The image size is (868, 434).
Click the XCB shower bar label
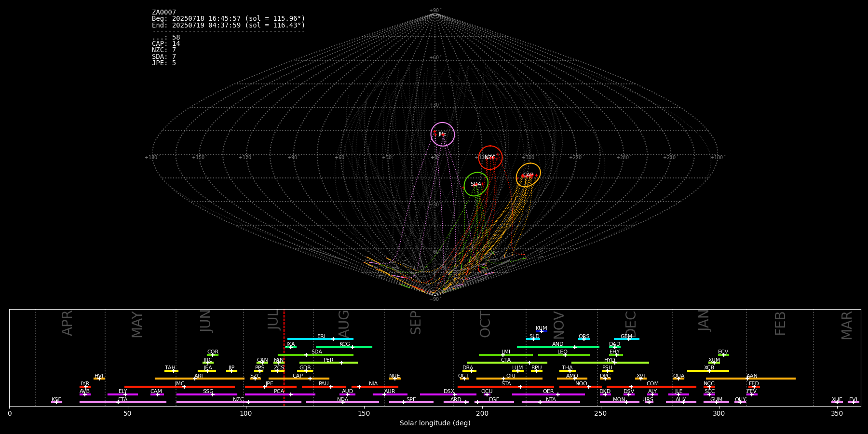709,368
